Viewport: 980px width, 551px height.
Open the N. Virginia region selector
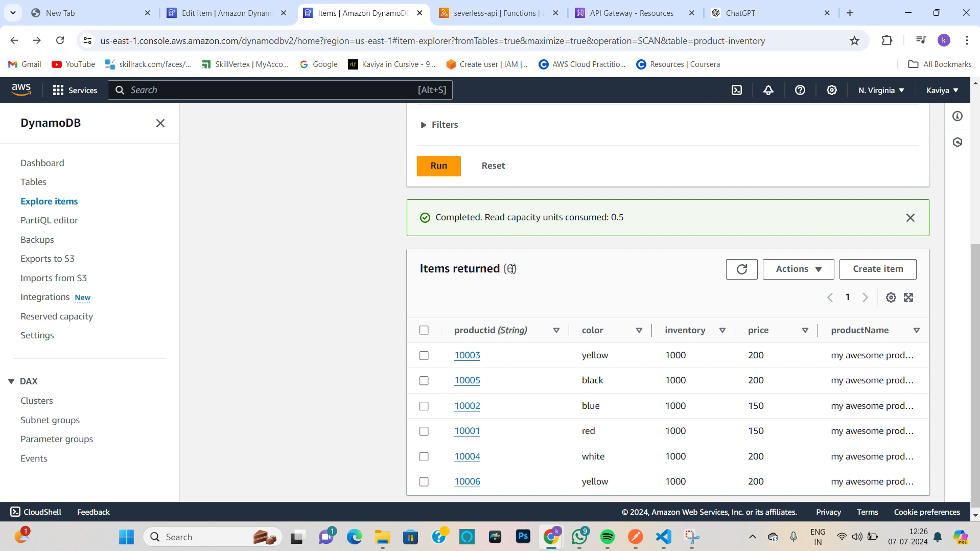pos(881,90)
